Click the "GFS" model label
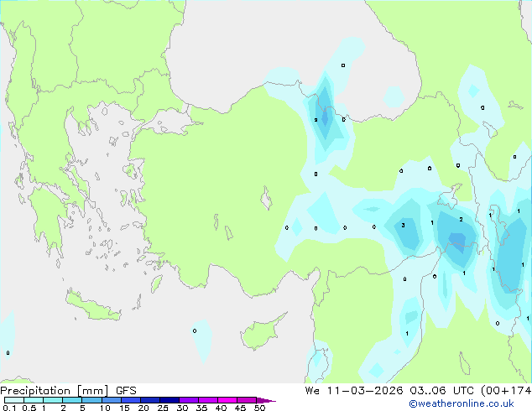 point(126,391)
